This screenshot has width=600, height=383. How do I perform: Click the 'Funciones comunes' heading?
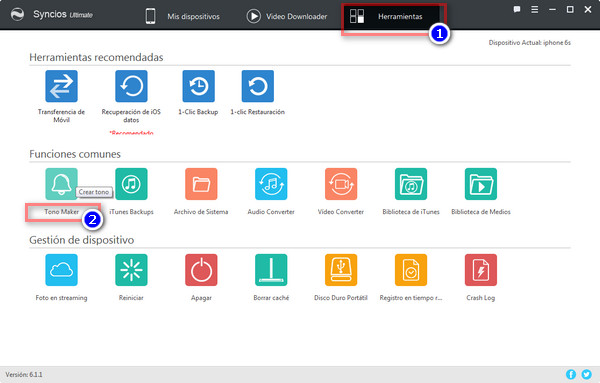(x=75, y=154)
